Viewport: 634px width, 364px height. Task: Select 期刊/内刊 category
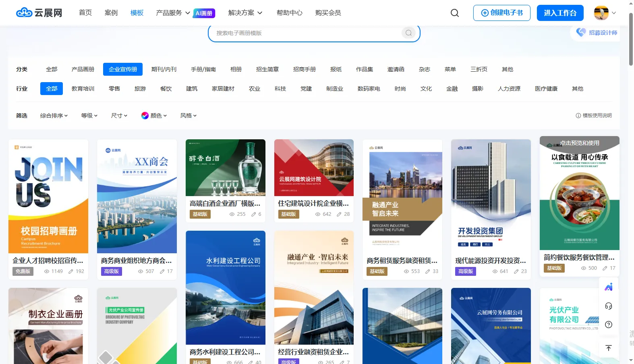tap(164, 69)
